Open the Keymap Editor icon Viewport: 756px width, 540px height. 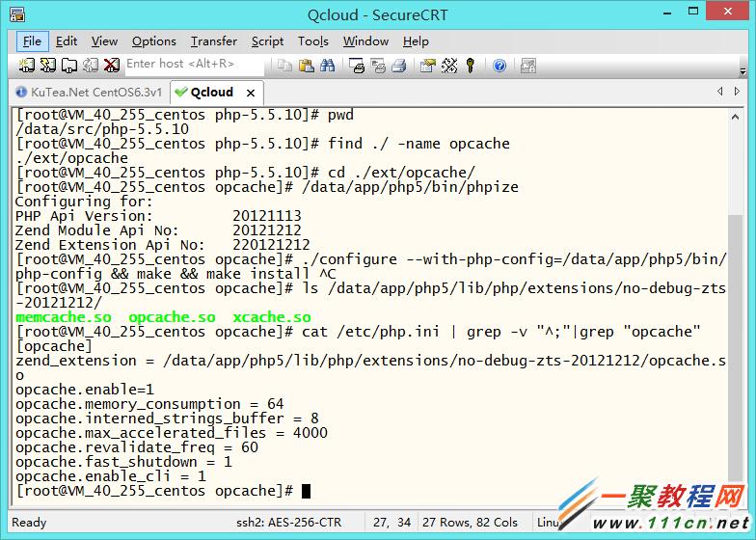[449, 66]
